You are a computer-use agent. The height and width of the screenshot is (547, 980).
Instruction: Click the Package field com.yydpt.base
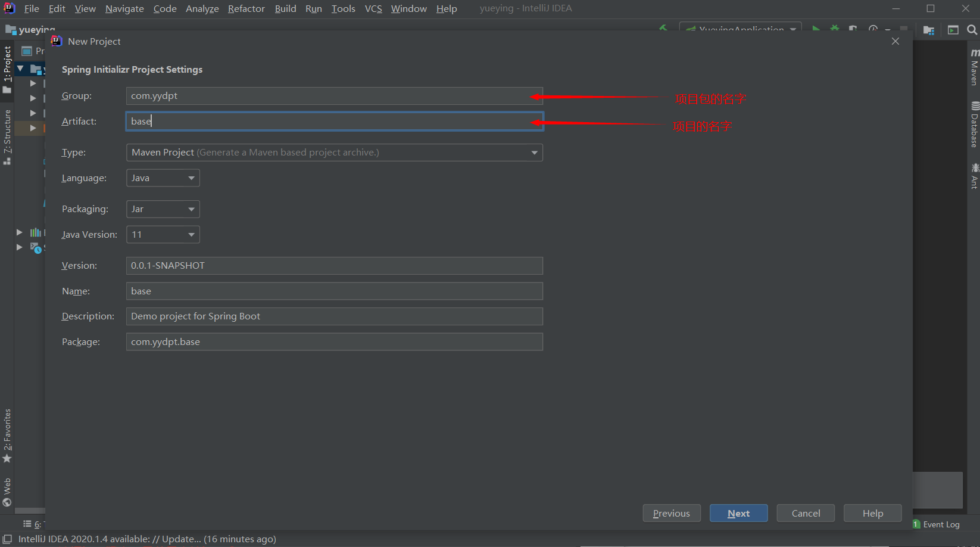335,342
